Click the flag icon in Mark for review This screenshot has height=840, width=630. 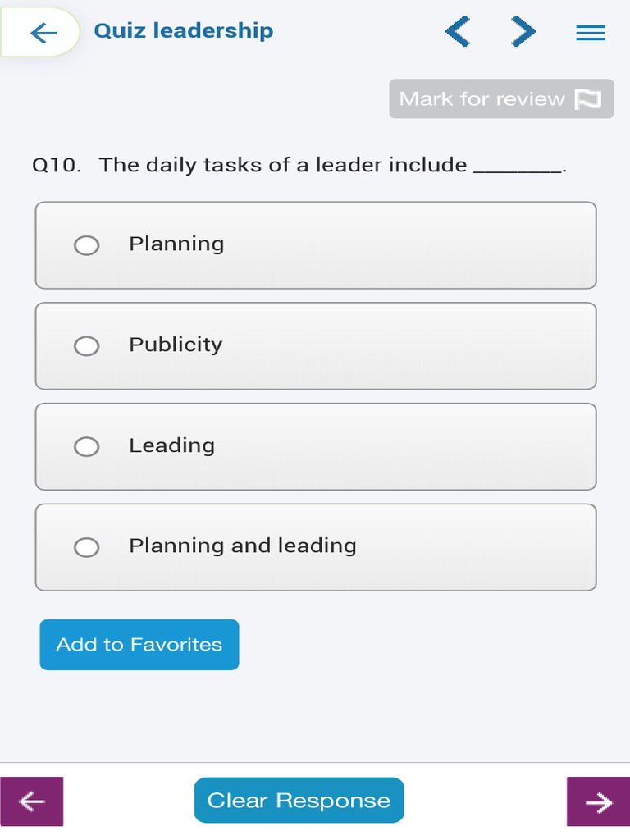pos(587,99)
